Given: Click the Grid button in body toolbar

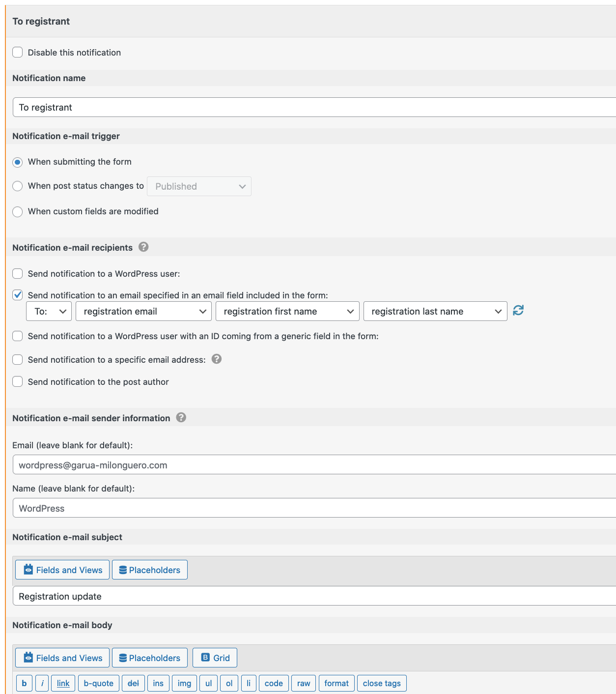Looking at the screenshot, I should pos(215,658).
